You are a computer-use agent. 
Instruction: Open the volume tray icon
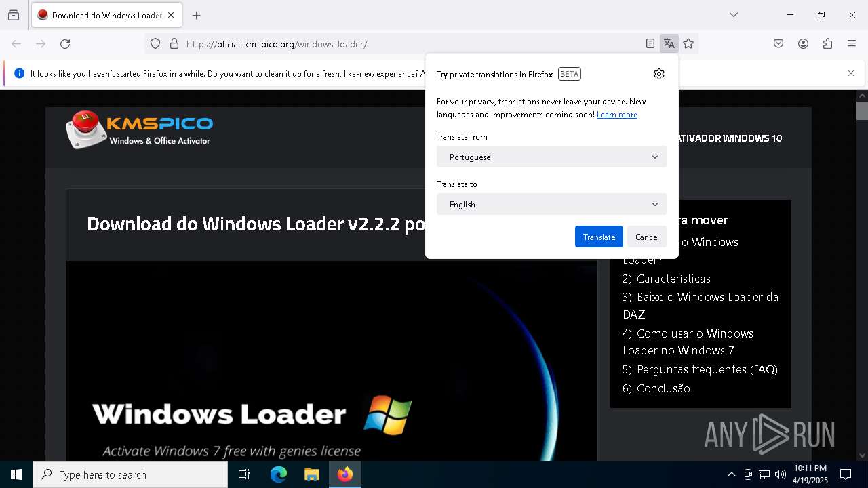[x=781, y=474]
